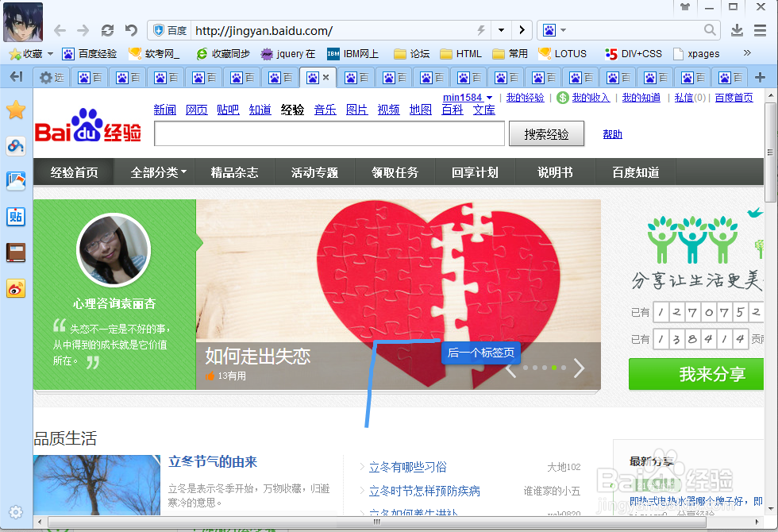
Task: Click the skin shirt icon in title bar
Action: [684, 7]
